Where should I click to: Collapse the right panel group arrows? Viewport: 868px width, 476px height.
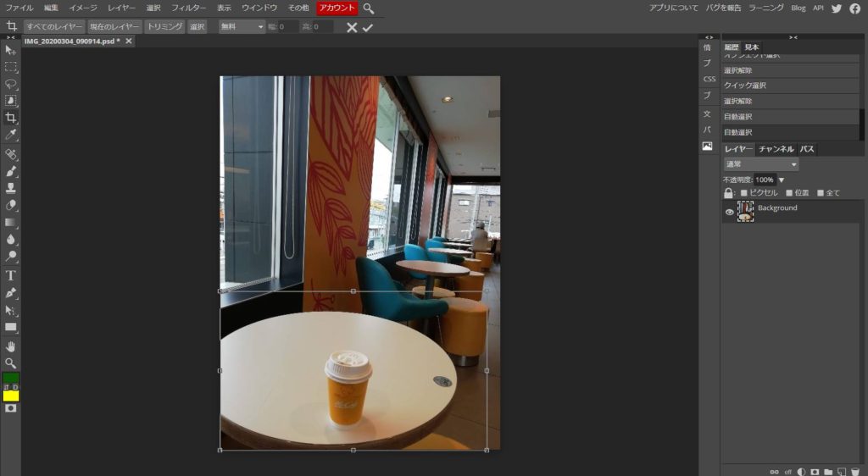click(793, 37)
